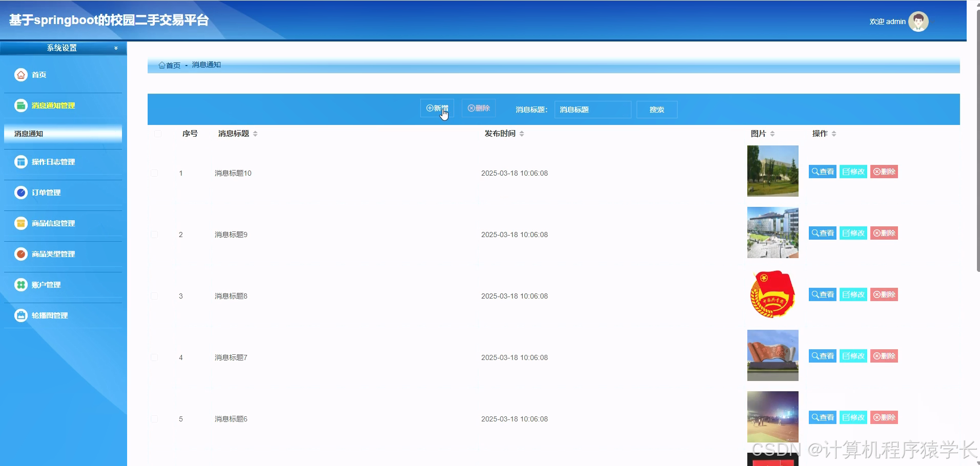
Task: Delete 消息标题8 row
Action: click(884, 294)
